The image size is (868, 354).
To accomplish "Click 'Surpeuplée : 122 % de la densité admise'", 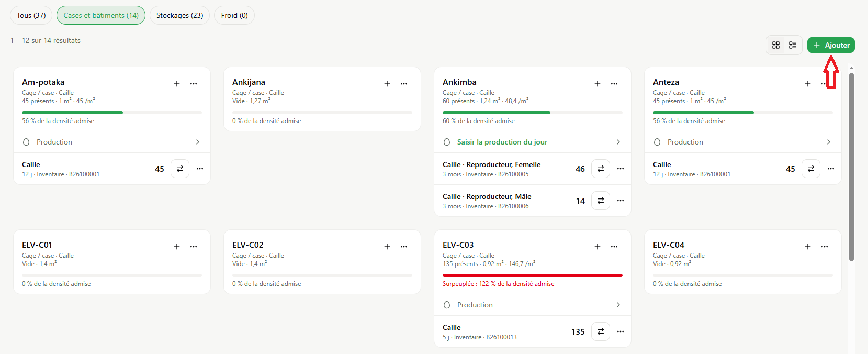I will pos(498,284).
